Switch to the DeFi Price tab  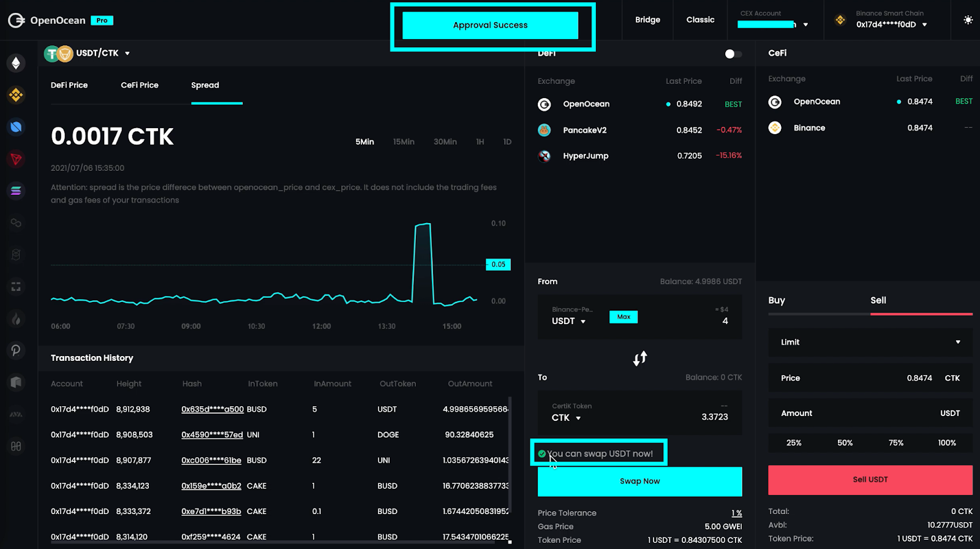click(x=69, y=85)
